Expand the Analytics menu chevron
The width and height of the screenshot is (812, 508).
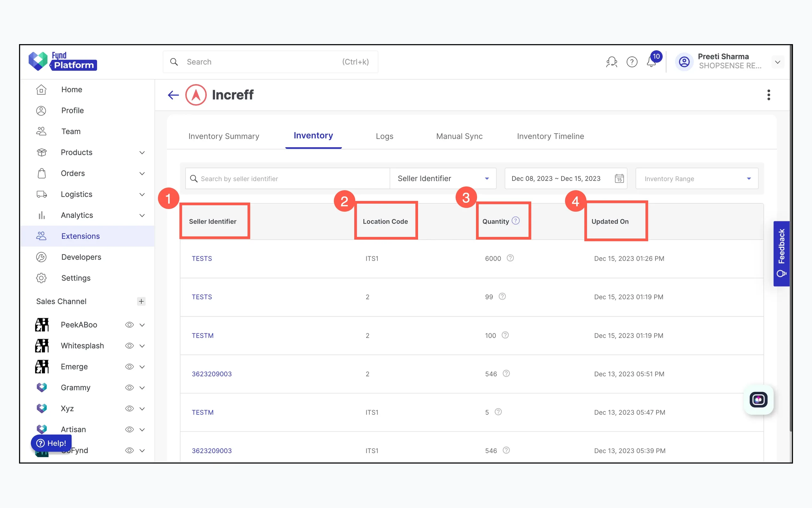tap(142, 215)
